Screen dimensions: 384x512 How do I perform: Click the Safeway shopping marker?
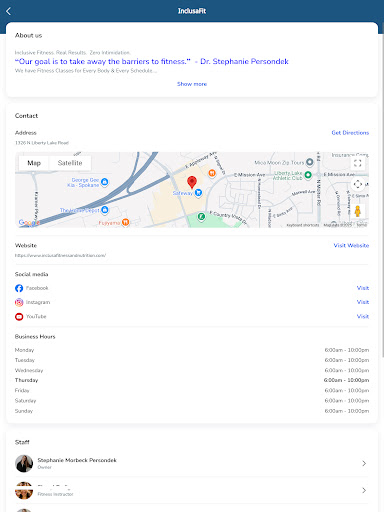pos(198,193)
